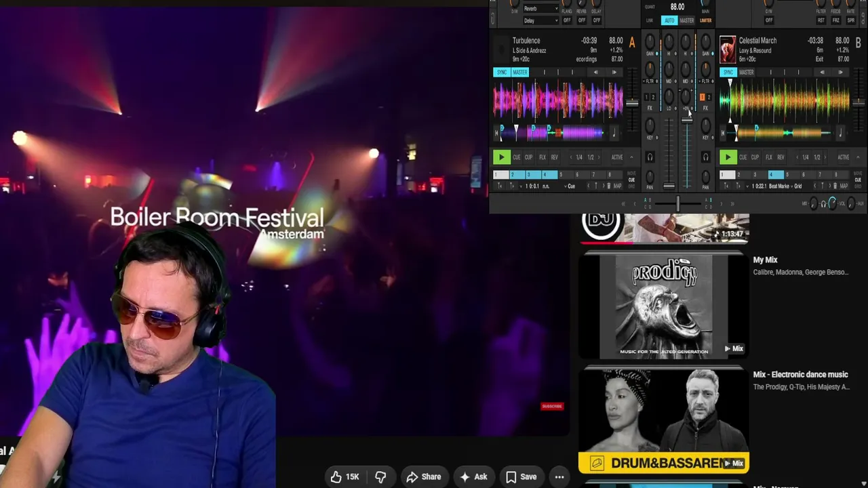The width and height of the screenshot is (868, 488).
Task: Enable deck B ACTIVE loop
Action: pyautogui.click(x=844, y=157)
